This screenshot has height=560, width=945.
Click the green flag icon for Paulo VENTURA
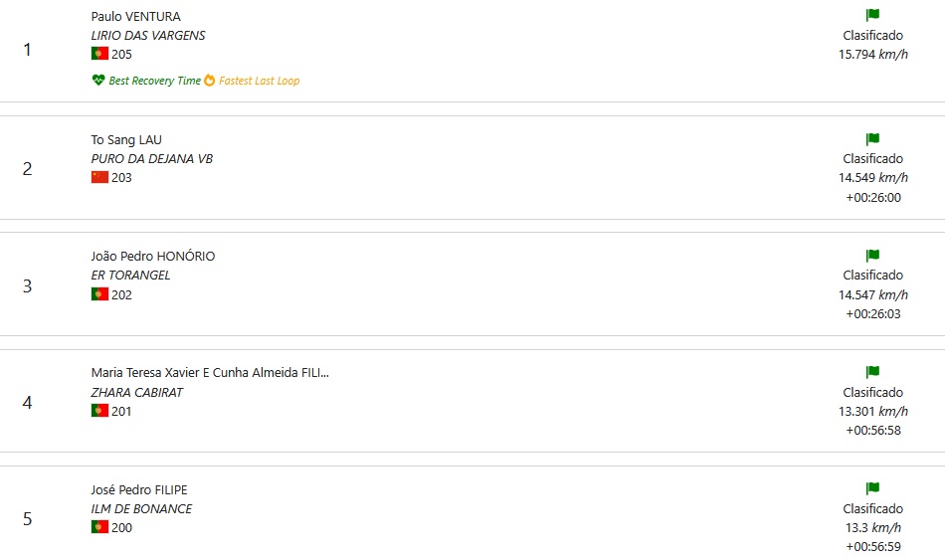[x=872, y=15]
